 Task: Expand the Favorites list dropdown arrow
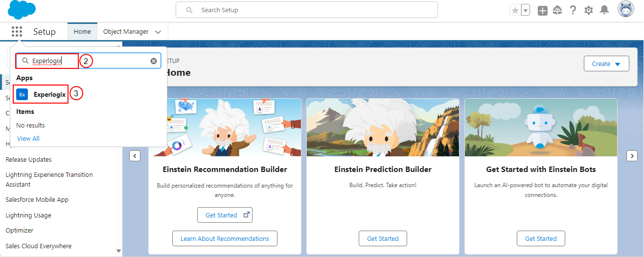[x=526, y=10]
